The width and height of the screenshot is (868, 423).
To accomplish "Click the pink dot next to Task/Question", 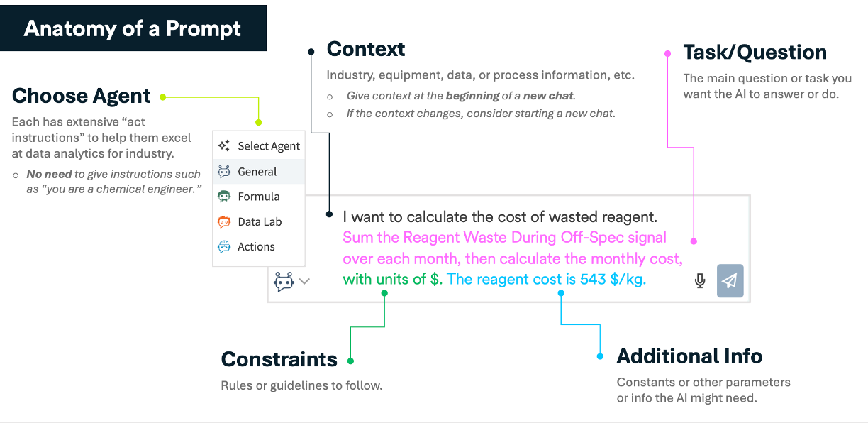I will click(x=667, y=53).
